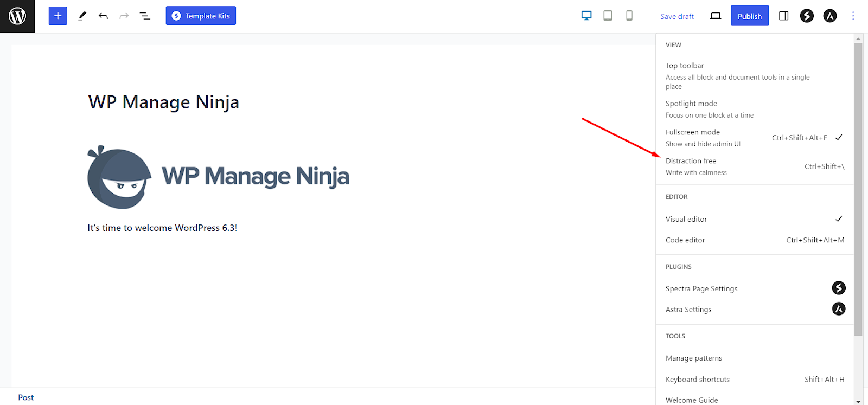
Task: Switch to the Code editor
Action: pos(755,240)
